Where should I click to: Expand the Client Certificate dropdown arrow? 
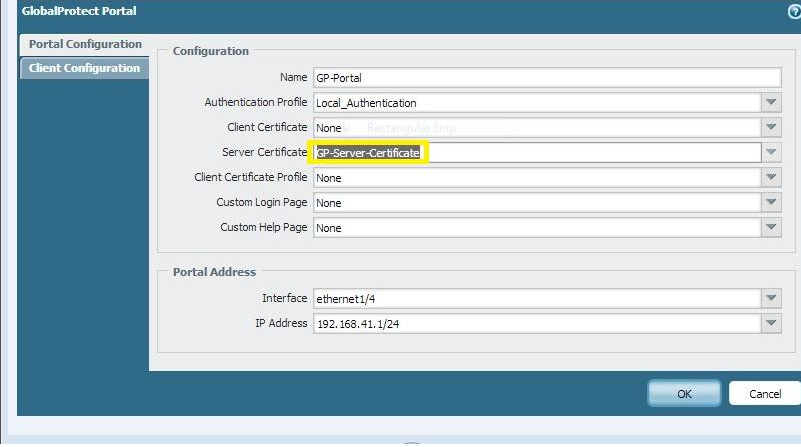tap(770, 128)
